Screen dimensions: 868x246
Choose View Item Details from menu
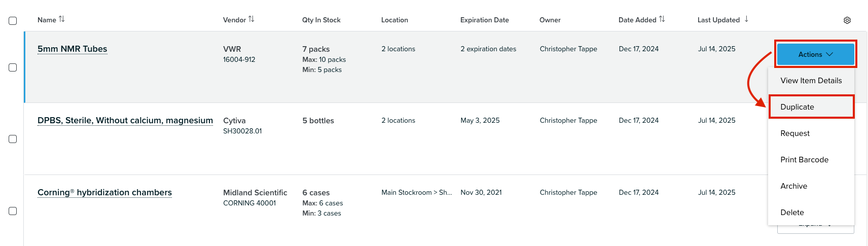tap(811, 81)
